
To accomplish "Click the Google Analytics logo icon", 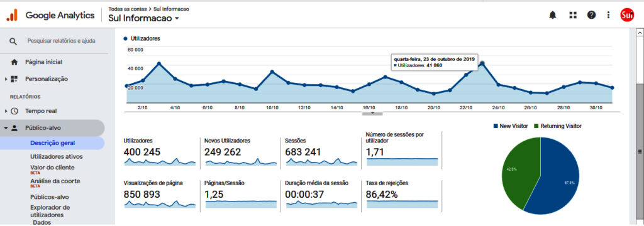I will click(12, 15).
